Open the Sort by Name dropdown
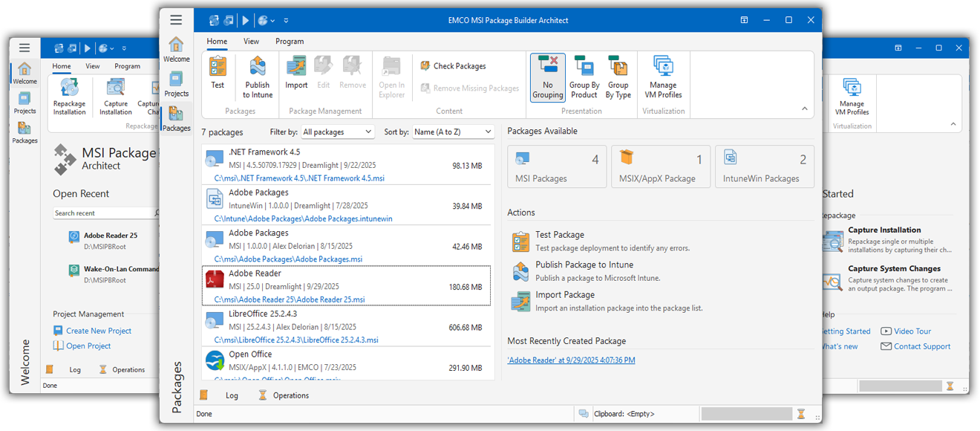 click(x=452, y=132)
